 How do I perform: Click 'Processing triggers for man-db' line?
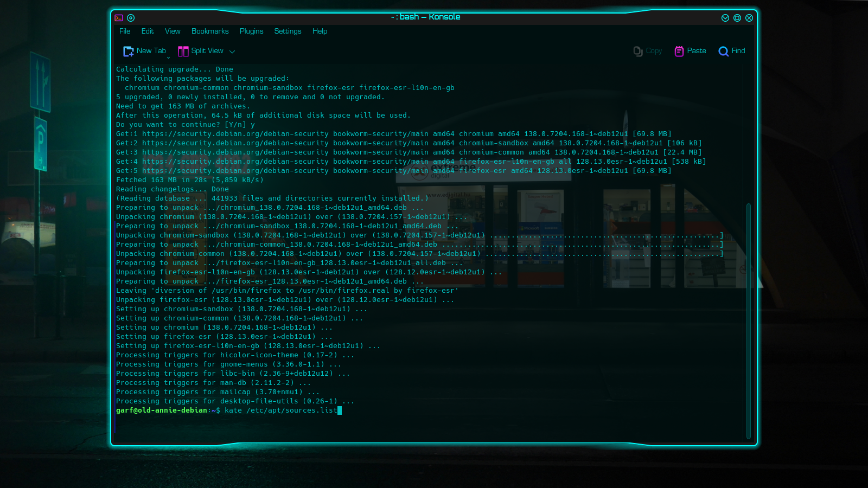[x=214, y=383]
